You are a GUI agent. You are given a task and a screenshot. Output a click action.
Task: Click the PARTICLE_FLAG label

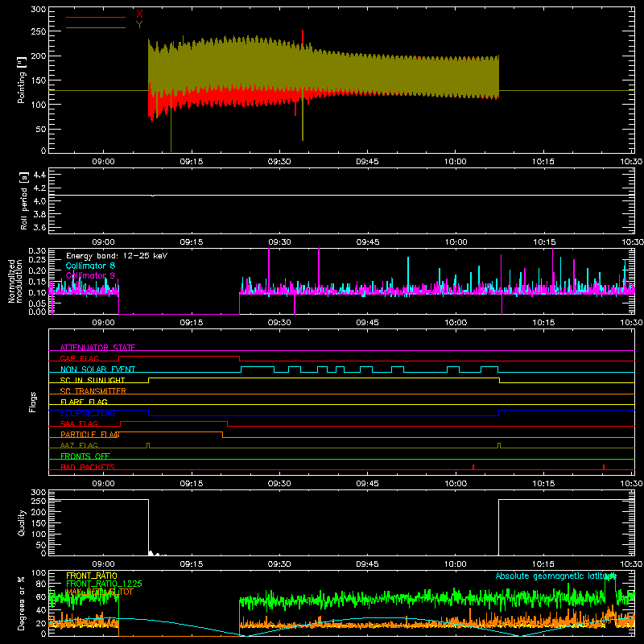90,434
